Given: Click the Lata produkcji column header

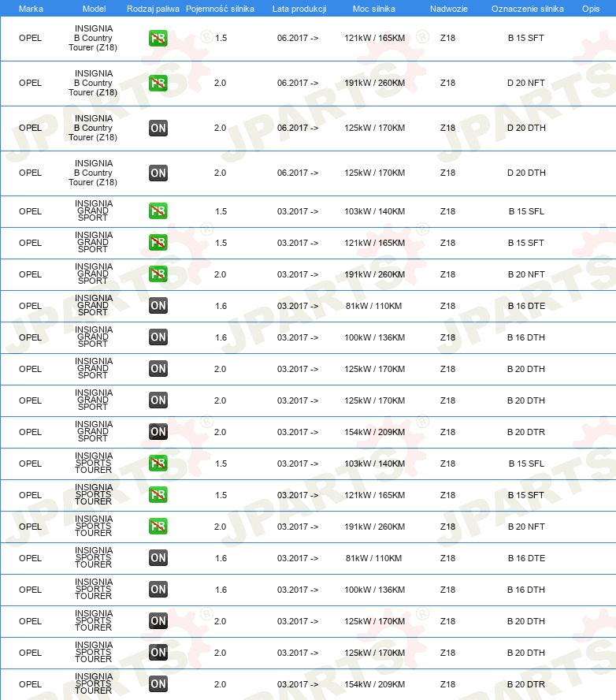Looking at the screenshot, I should (x=299, y=9).
